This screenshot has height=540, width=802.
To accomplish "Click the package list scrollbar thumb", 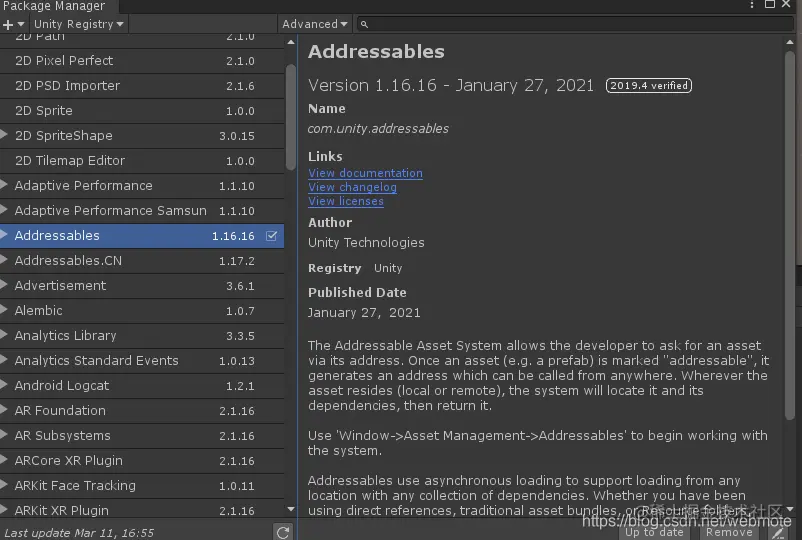I will (x=291, y=117).
